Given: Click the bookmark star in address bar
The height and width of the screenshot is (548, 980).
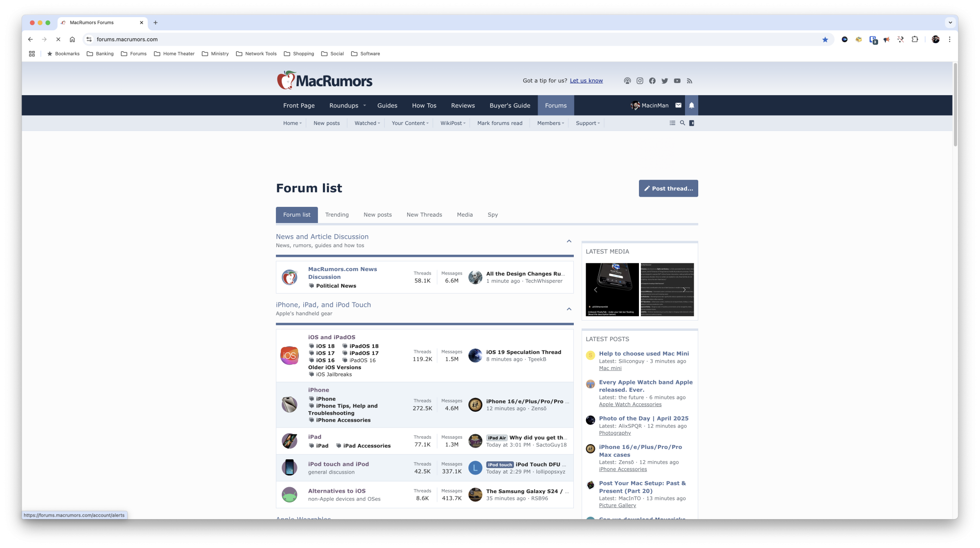Looking at the screenshot, I should (x=825, y=39).
